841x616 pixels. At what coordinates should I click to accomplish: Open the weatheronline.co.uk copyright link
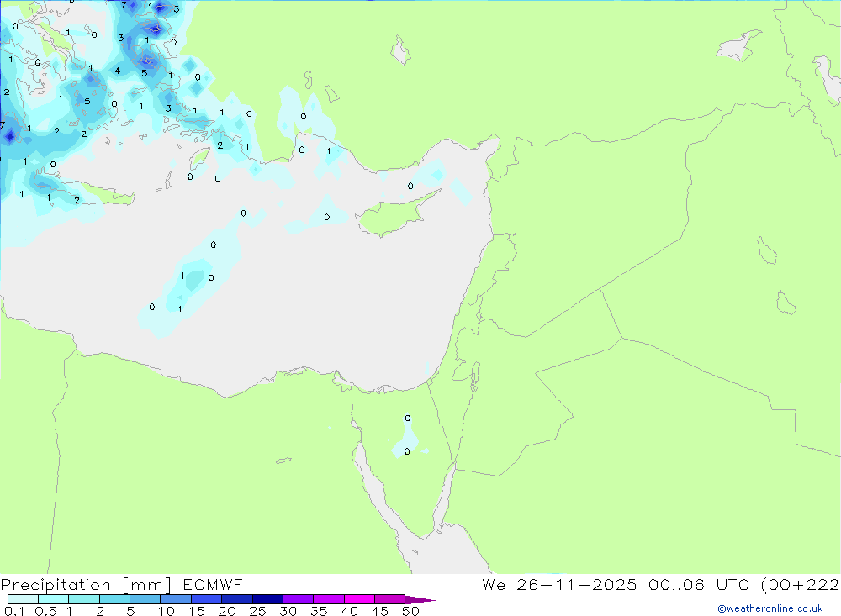pyautogui.click(x=770, y=608)
